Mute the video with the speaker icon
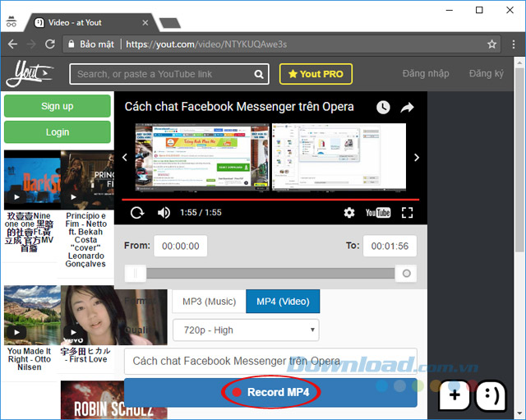The height and width of the screenshot is (420, 526). (164, 212)
